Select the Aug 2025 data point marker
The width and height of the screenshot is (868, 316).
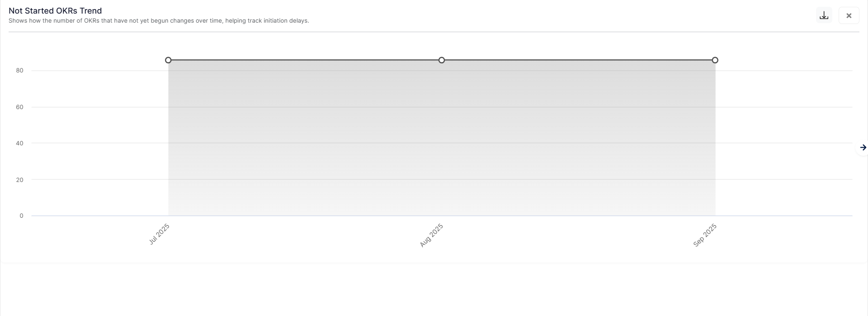click(x=442, y=59)
